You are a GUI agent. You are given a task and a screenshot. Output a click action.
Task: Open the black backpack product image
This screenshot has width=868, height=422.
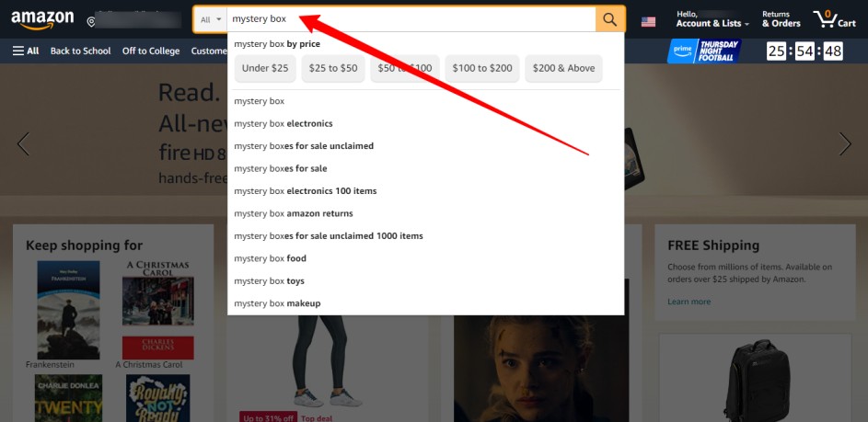(757, 380)
